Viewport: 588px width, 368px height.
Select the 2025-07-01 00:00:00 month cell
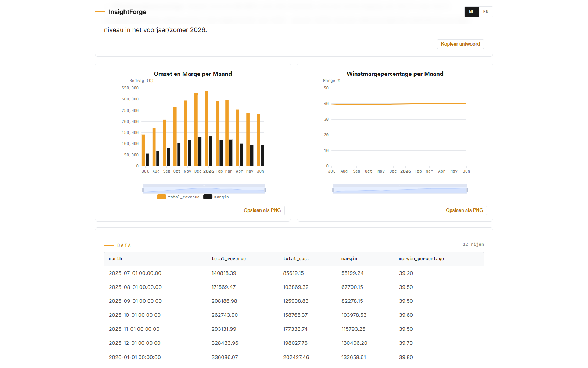pos(135,273)
